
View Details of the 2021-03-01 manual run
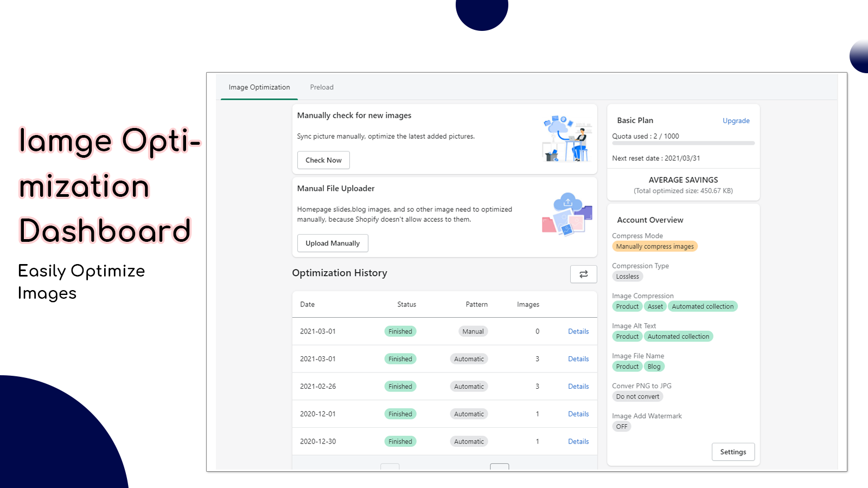coord(578,331)
